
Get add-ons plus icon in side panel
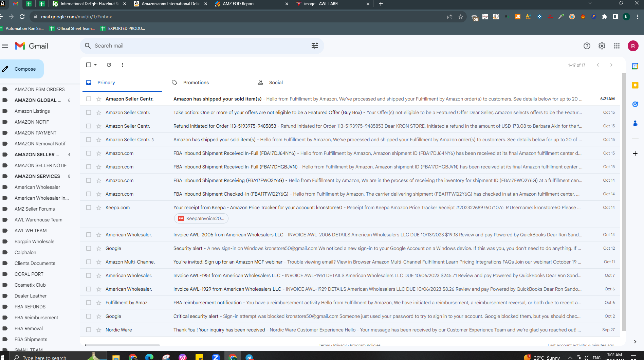point(635,154)
